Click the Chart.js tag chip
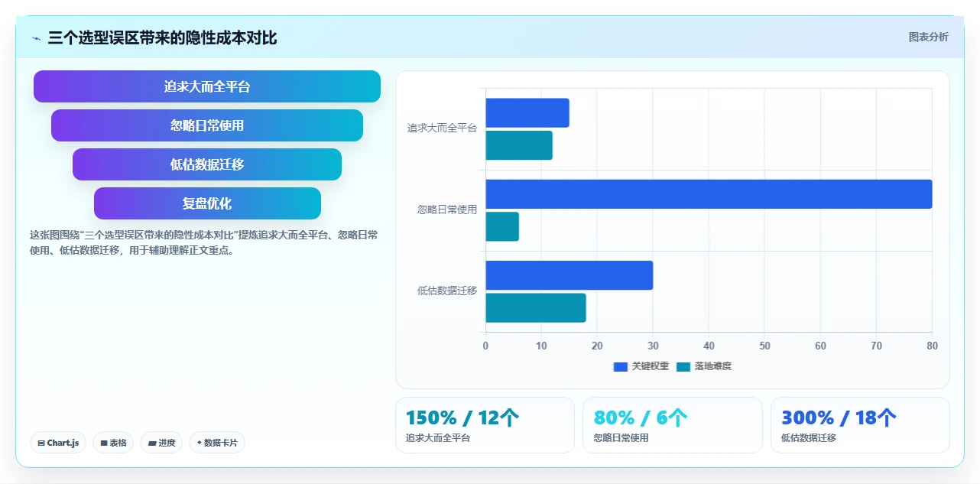This screenshot has height=484, width=980. point(58,443)
